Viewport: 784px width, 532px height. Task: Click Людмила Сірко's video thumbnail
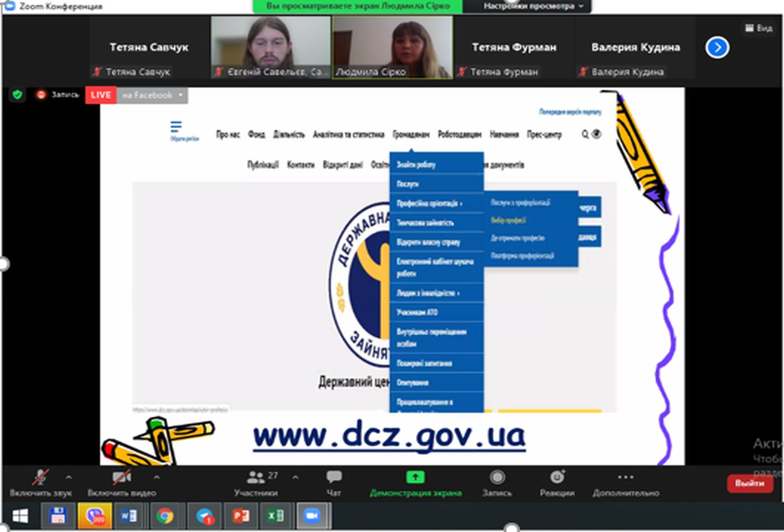coord(393,47)
